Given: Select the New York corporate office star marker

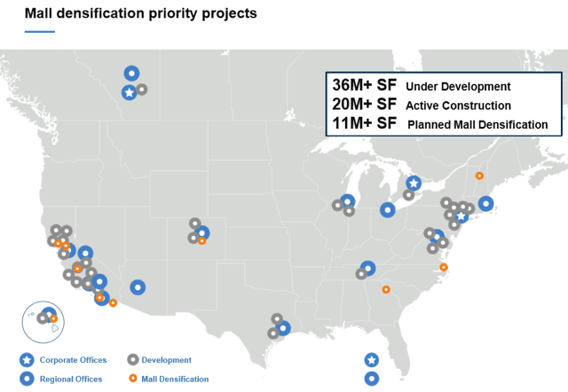Looking at the screenshot, I should (461, 216).
